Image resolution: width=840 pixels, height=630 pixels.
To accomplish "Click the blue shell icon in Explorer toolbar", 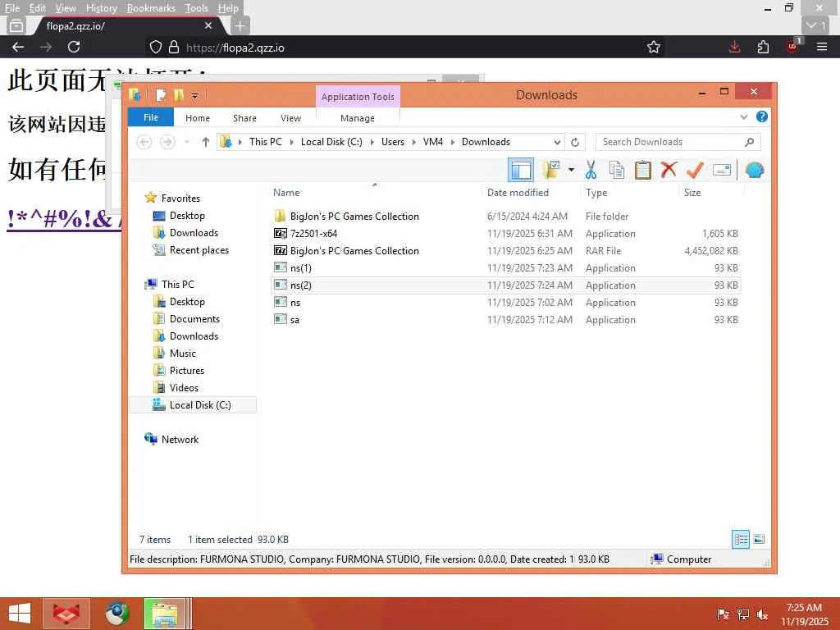I will tap(755, 171).
